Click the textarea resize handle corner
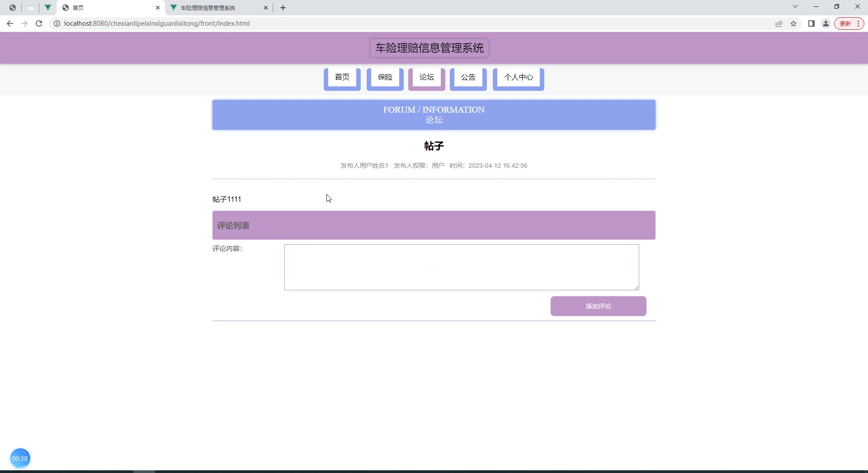The image size is (868, 473). point(637,288)
